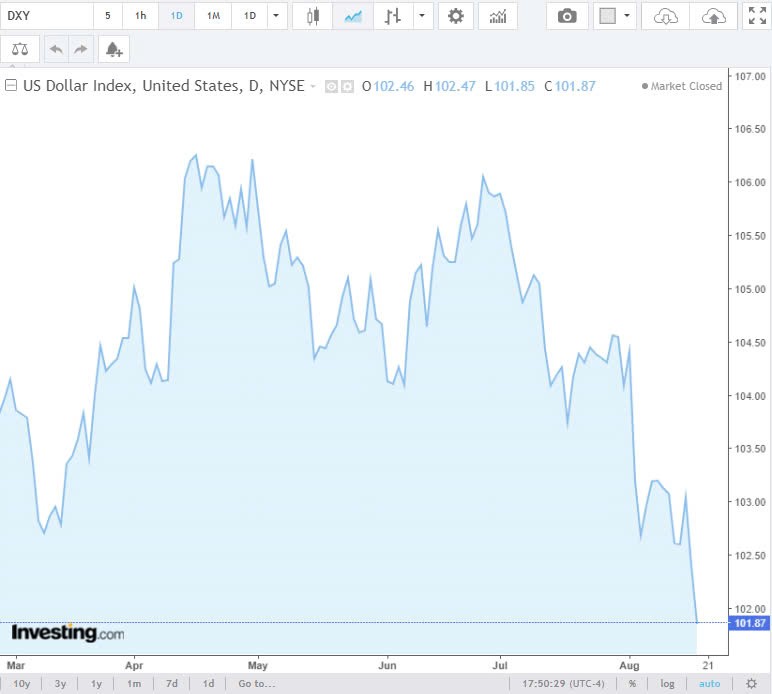Click the Aug label on time axis

point(629,665)
